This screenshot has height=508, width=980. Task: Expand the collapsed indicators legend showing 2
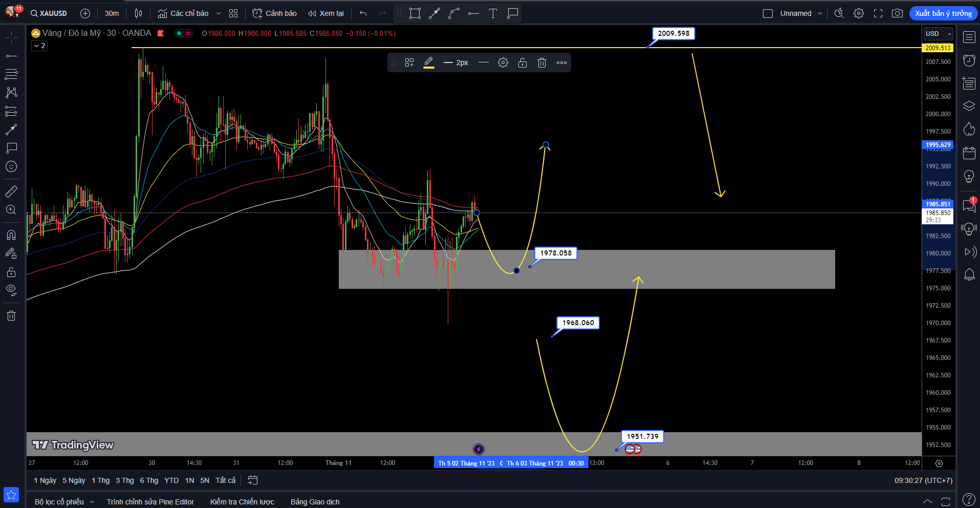click(x=39, y=46)
